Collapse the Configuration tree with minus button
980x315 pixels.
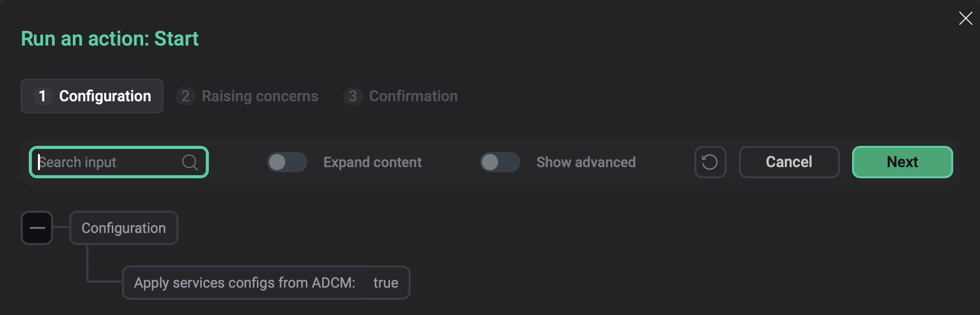point(37,228)
